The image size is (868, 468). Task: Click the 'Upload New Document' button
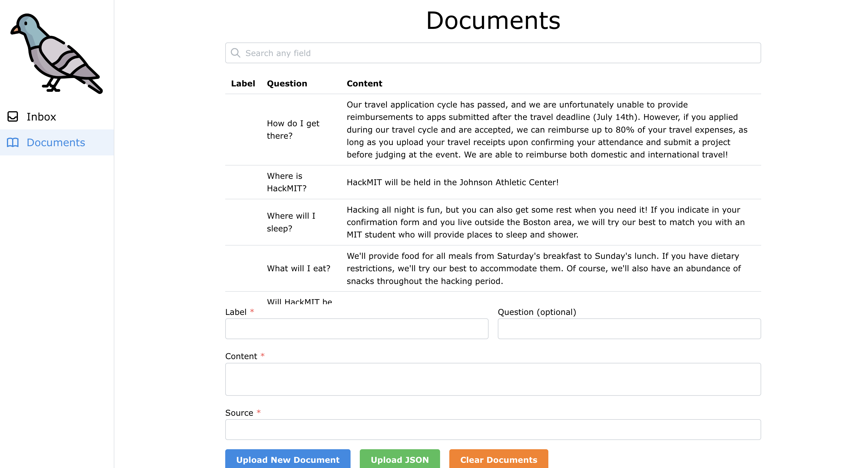[288, 460]
